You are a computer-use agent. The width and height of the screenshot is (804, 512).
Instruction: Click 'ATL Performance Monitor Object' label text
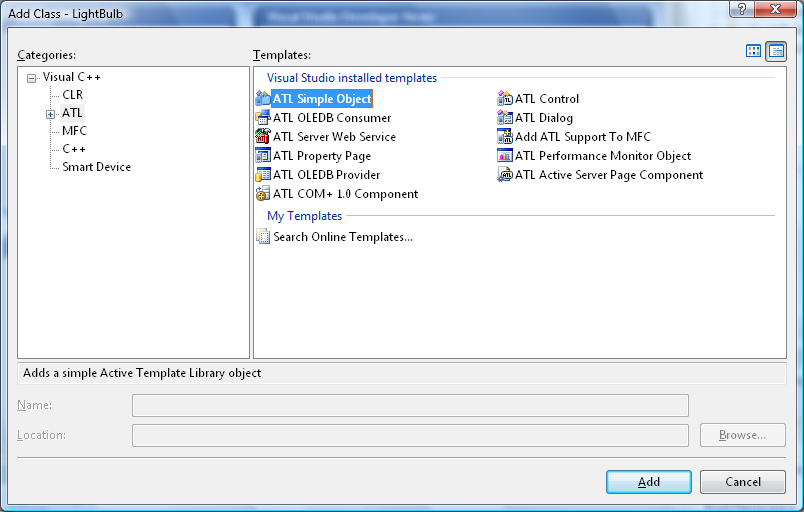tap(603, 156)
